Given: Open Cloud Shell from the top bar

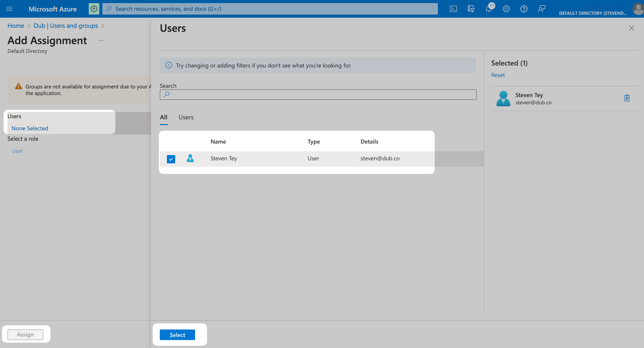Looking at the screenshot, I should point(453,9).
